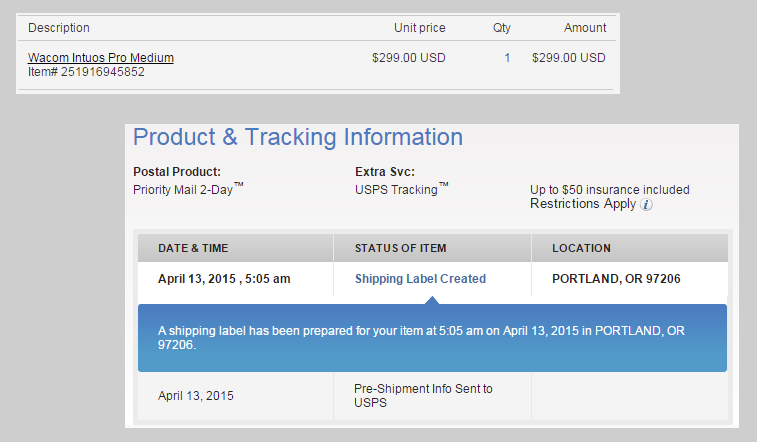Click the insurance restrictions info icon
757x442 pixels.
646,205
